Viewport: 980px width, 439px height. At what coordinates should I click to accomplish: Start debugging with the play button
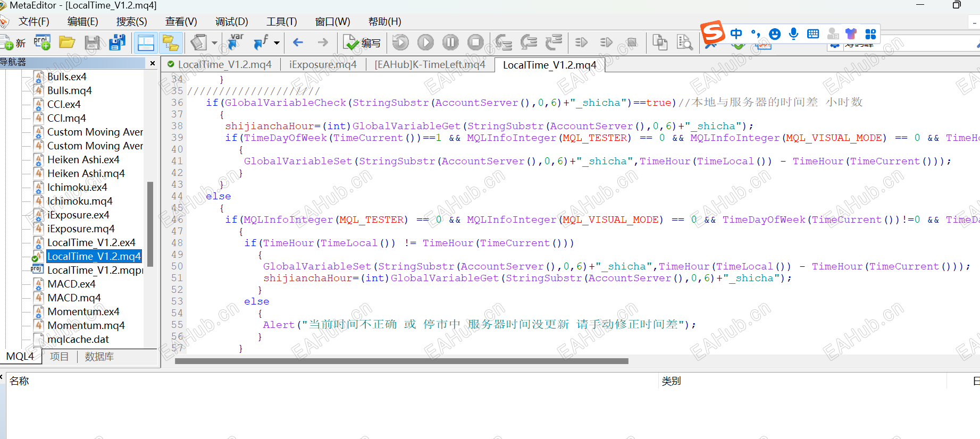pyautogui.click(x=425, y=43)
